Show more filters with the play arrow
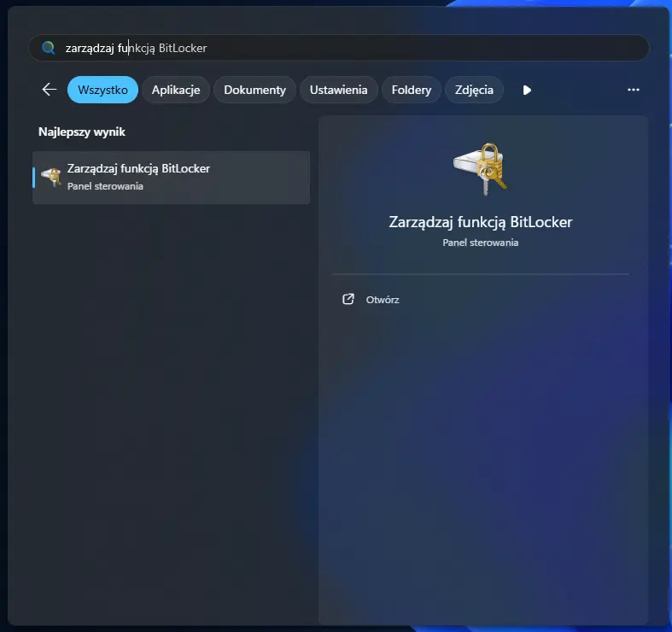 point(527,90)
